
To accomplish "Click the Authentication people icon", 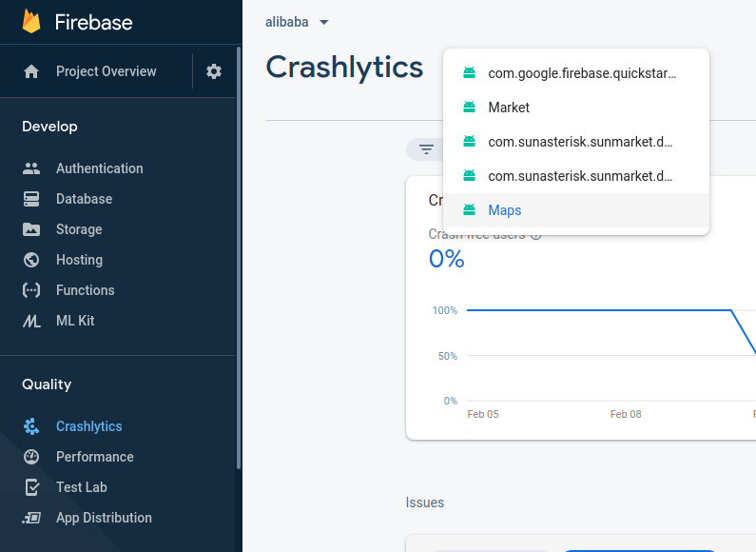I will tap(31, 168).
